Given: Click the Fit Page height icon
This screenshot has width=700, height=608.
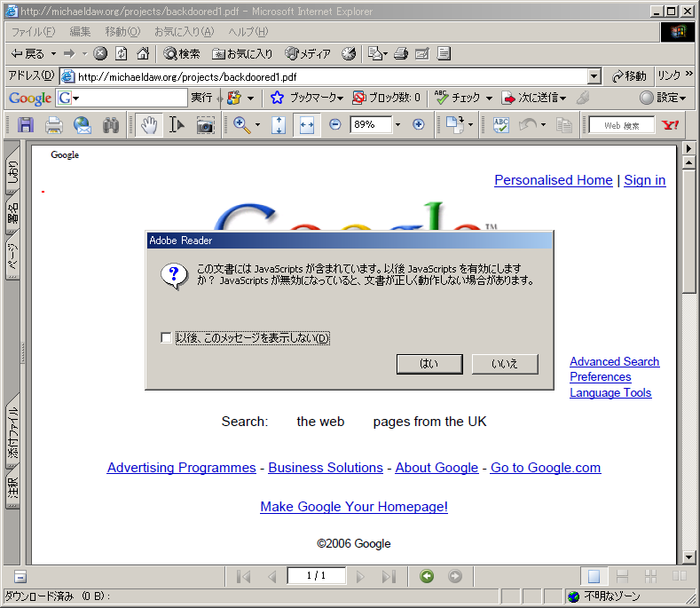Looking at the screenshot, I should [279, 124].
